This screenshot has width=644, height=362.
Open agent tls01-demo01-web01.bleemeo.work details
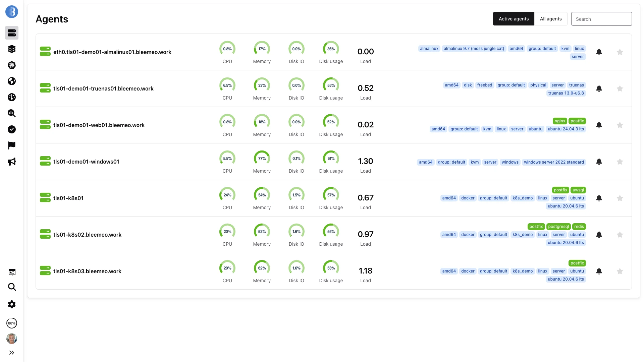[x=99, y=125]
